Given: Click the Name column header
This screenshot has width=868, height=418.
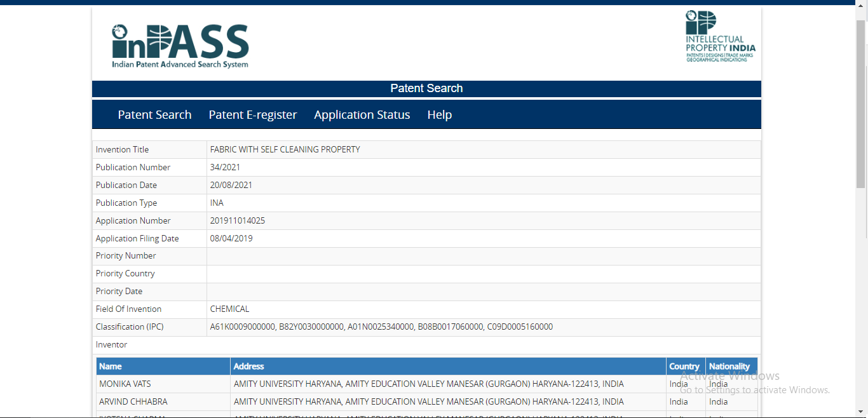Looking at the screenshot, I should pyautogui.click(x=163, y=367).
